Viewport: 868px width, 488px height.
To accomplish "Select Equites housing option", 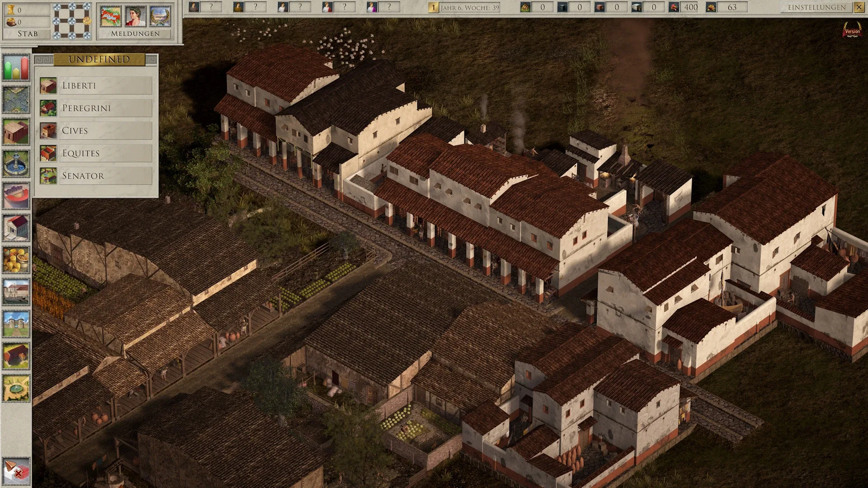I will coord(106,153).
